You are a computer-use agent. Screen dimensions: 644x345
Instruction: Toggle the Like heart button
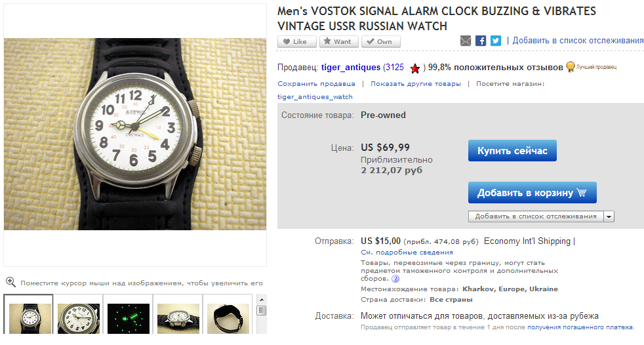click(x=297, y=41)
